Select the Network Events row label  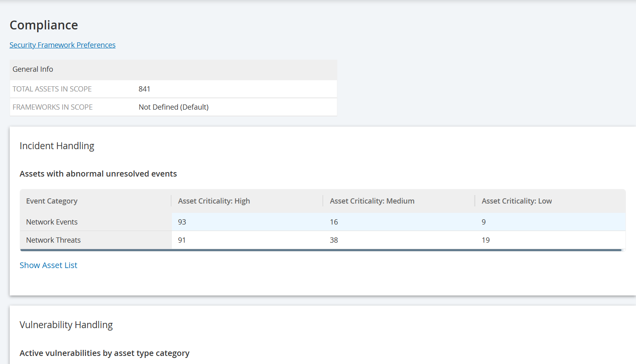[52, 222]
